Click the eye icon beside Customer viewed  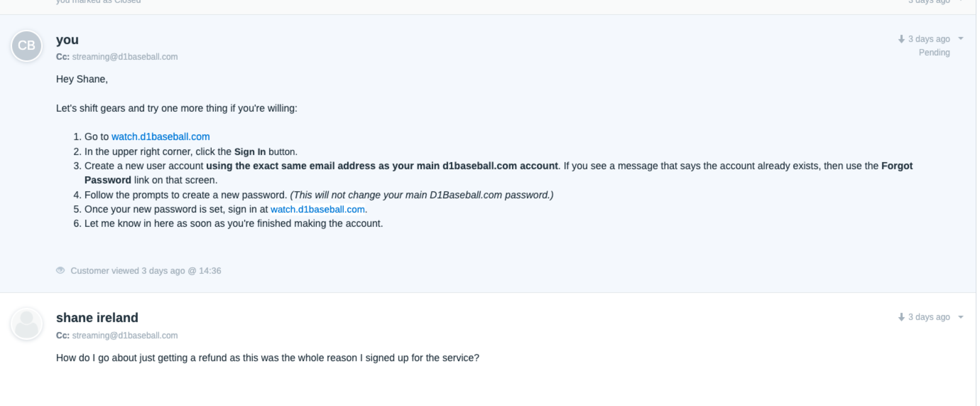60,271
